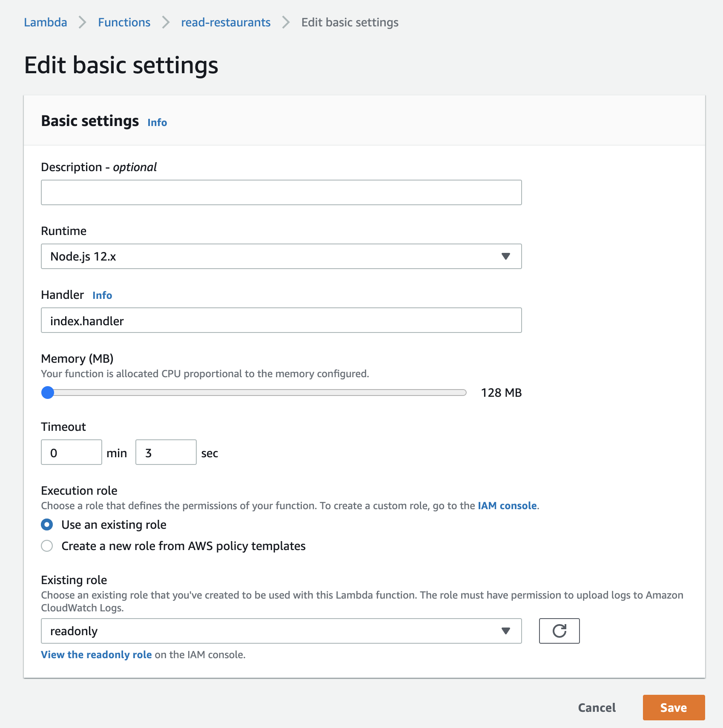Select the 'Use an existing role' option
This screenshot has width=723, height=728.
pyautogui.click(x=47, y=525)
